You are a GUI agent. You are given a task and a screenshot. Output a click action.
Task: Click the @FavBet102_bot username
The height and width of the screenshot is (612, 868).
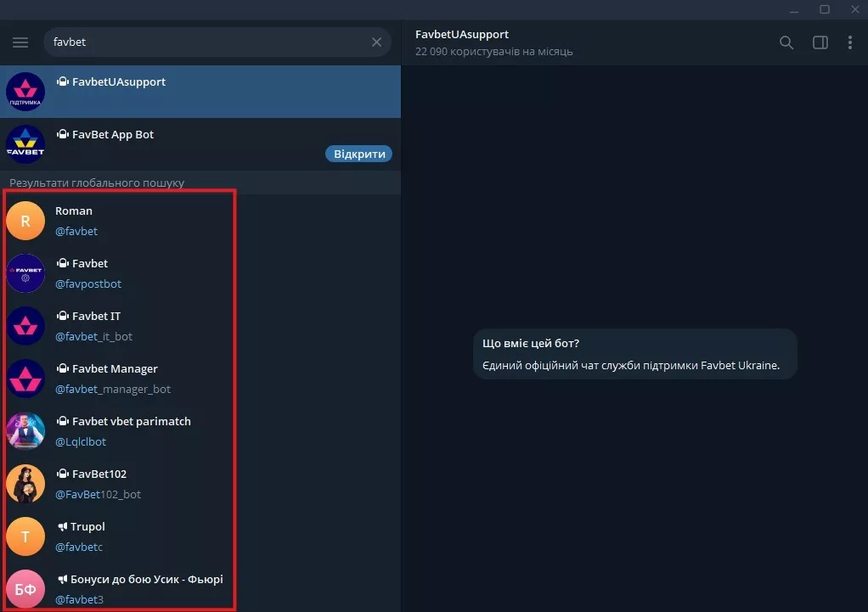click(98, 494)
